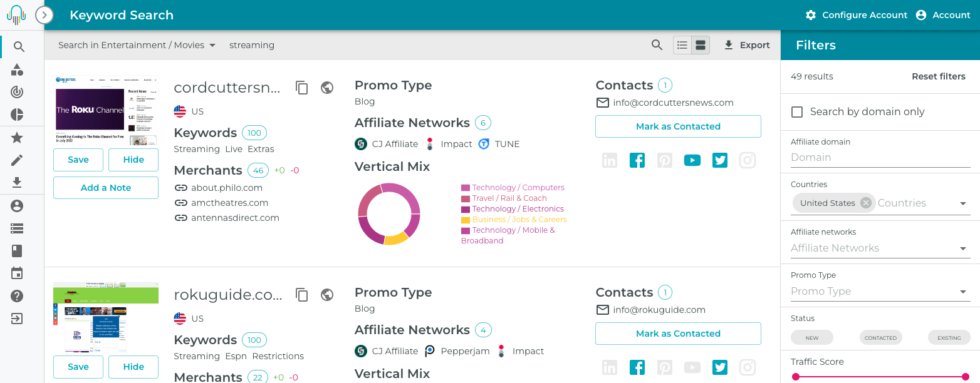The image size is (980, 383).
Task: Mark rokuguide as Contacted
Action: pos(678,334)
